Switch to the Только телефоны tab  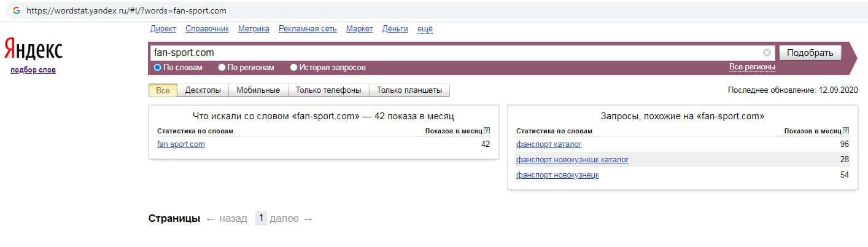tap(328, 90)
